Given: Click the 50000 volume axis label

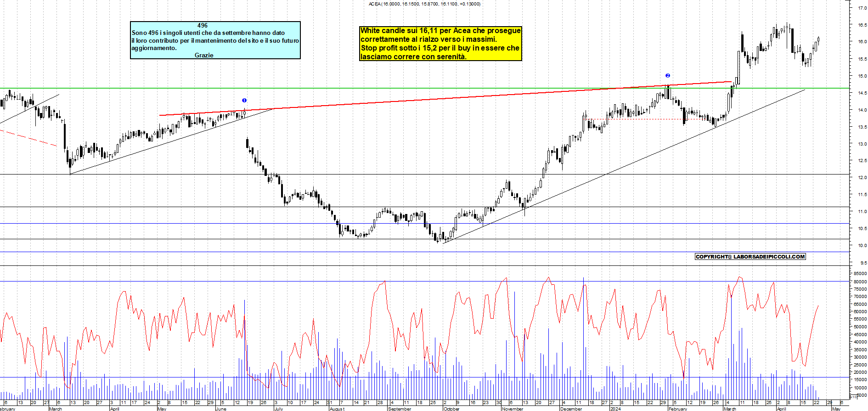Looking at the screenshot, I should [860, 327].
